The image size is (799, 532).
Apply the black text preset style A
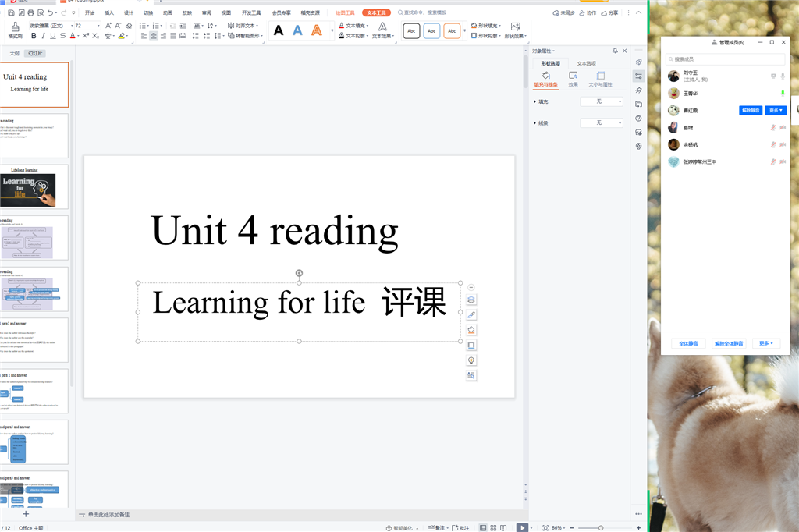[279, 30]
